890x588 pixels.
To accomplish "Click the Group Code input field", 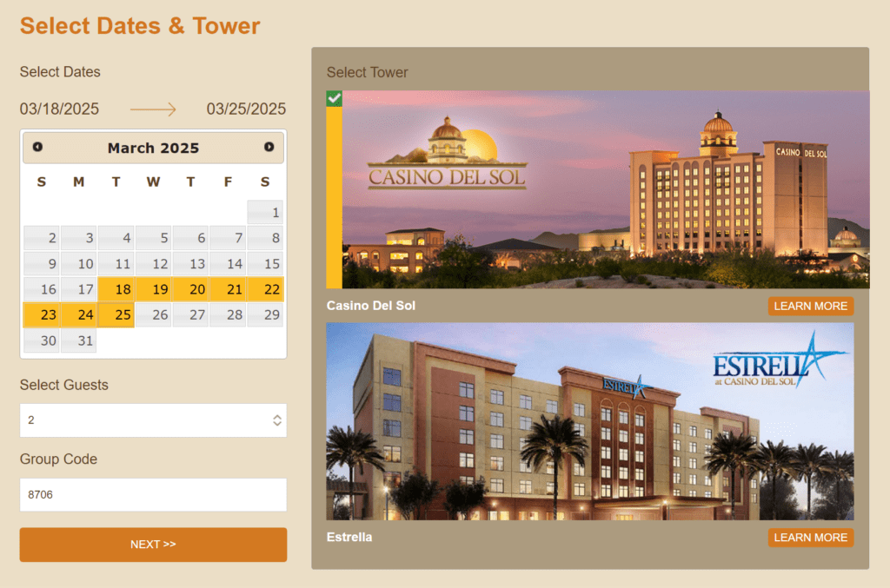I will (153, 495).
